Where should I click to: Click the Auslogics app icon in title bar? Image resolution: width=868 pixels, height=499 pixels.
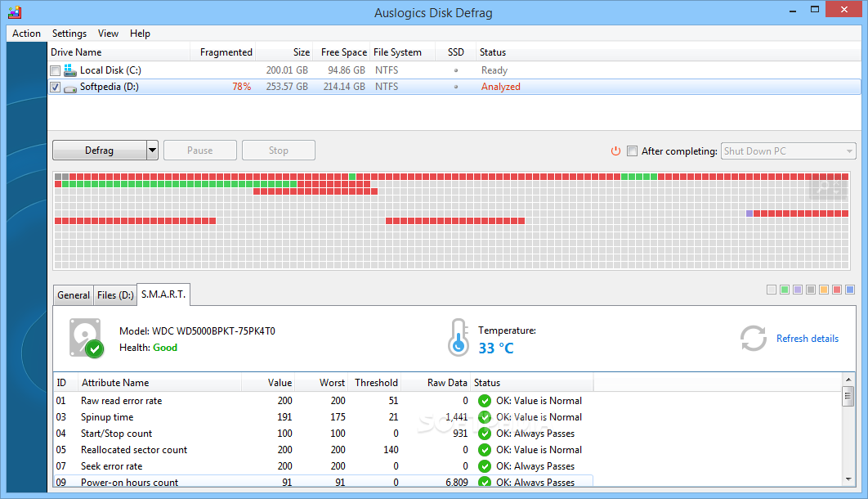point(15,12)
